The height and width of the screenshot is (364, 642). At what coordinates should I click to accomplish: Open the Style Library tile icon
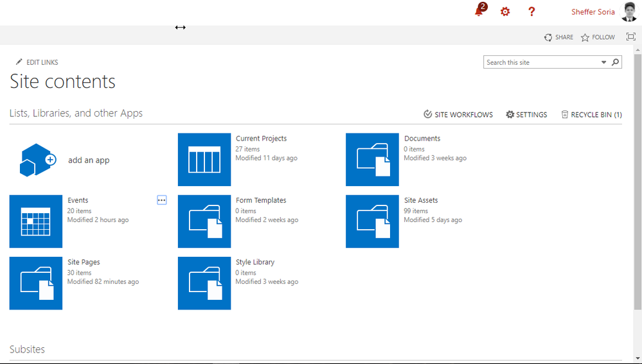click(x=204, y=283)
